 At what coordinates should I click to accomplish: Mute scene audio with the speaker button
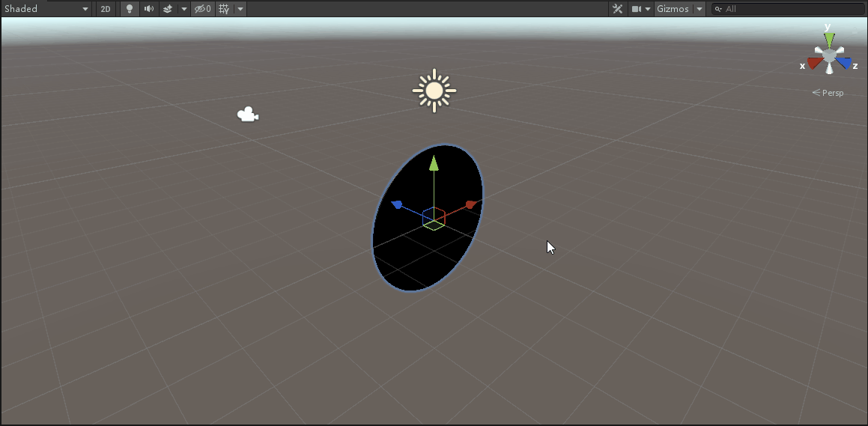(x=148, y=9)
